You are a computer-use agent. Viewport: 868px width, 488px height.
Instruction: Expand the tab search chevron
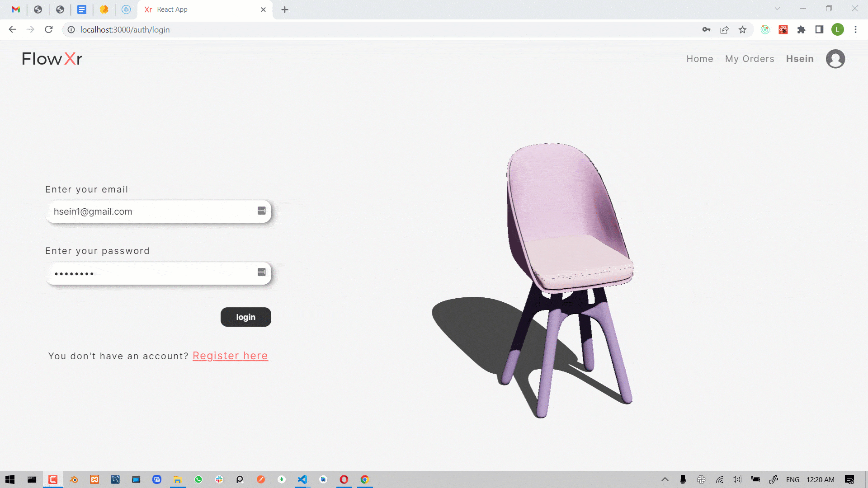777,9
